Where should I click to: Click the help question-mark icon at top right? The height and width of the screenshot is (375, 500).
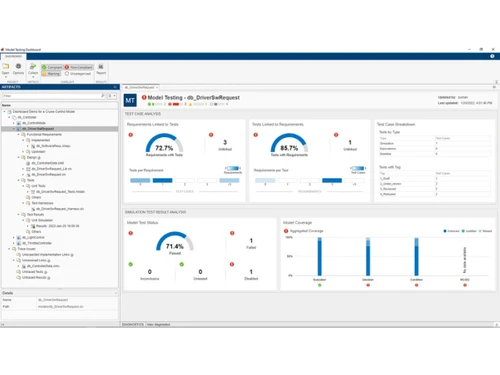(492, 56)
